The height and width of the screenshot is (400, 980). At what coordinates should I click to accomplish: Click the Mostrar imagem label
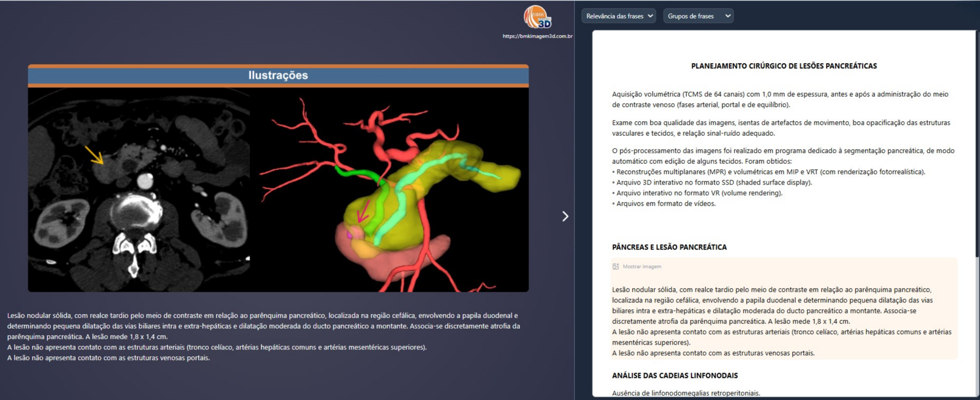(642, 266)
